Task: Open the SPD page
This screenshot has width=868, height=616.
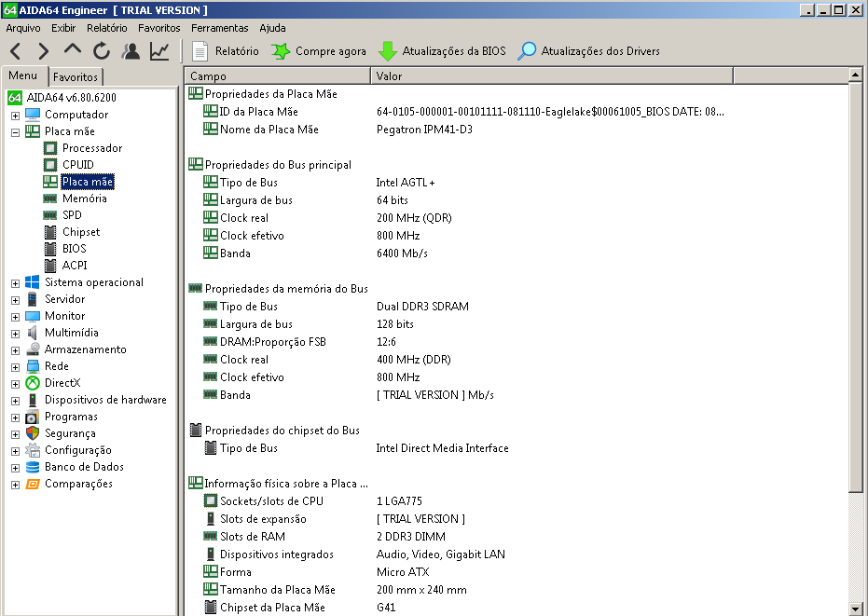Action: coord(72,215)
